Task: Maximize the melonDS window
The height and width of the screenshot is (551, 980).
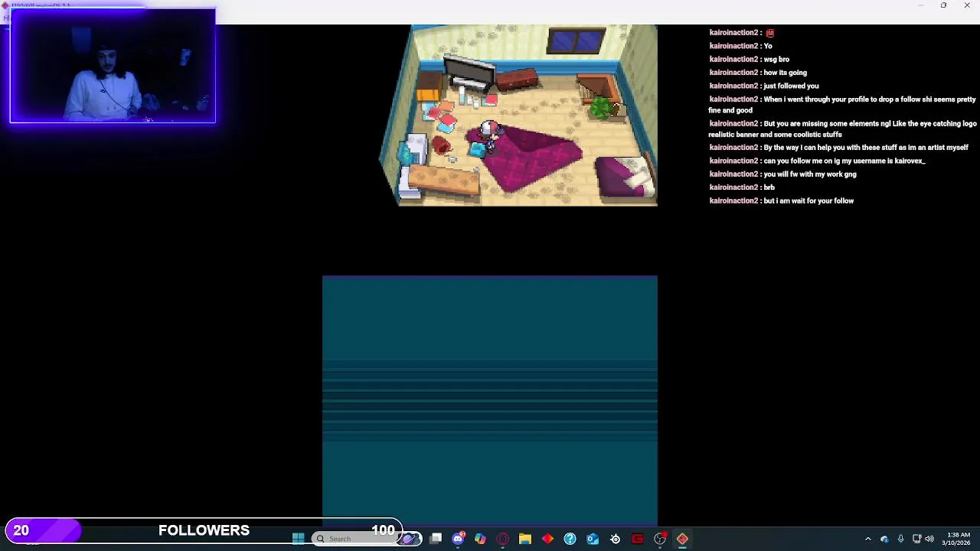Action: point(943,5)
